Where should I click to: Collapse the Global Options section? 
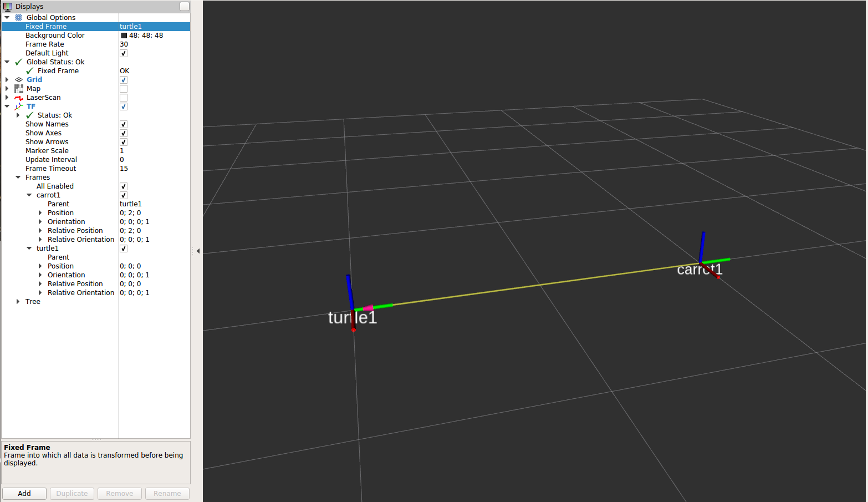click(7, 18)
